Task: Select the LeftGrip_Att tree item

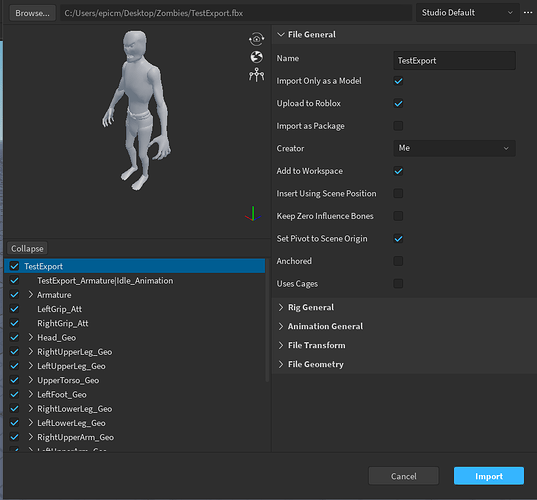Action: point(60,309)
